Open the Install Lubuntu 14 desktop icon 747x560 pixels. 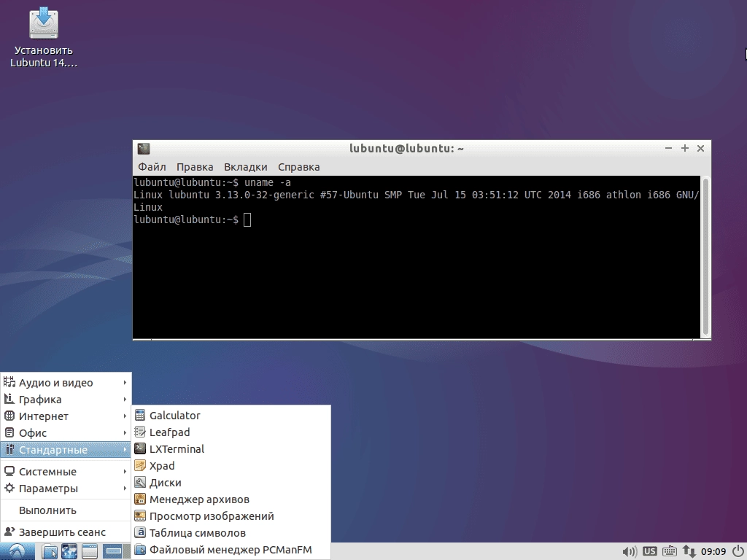point(43,37)
